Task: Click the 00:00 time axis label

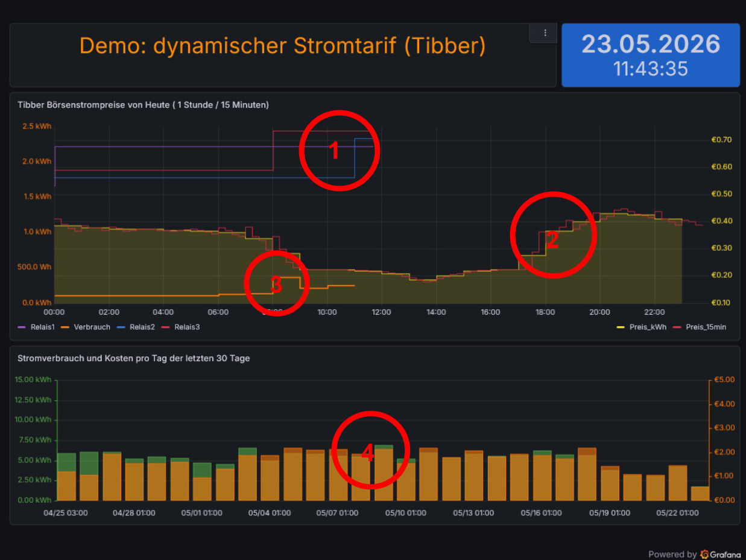Action: coord(54,312)
